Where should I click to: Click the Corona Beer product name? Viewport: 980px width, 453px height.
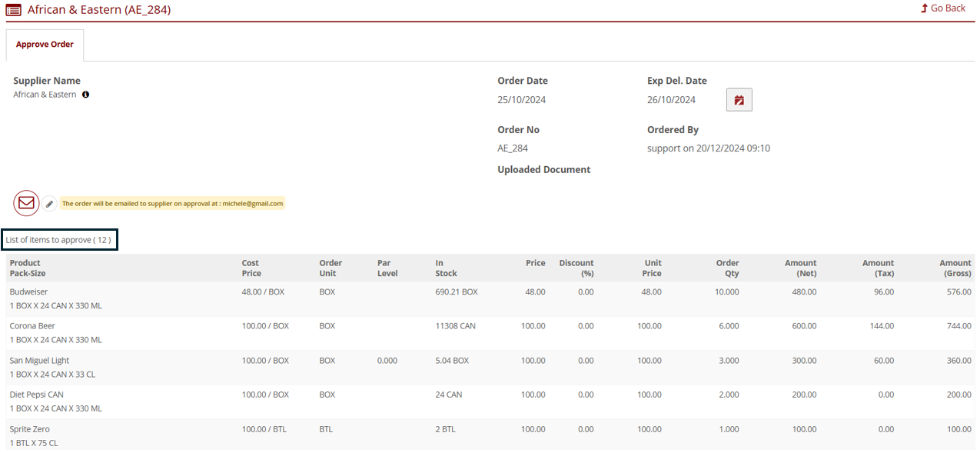click(32, 326)
